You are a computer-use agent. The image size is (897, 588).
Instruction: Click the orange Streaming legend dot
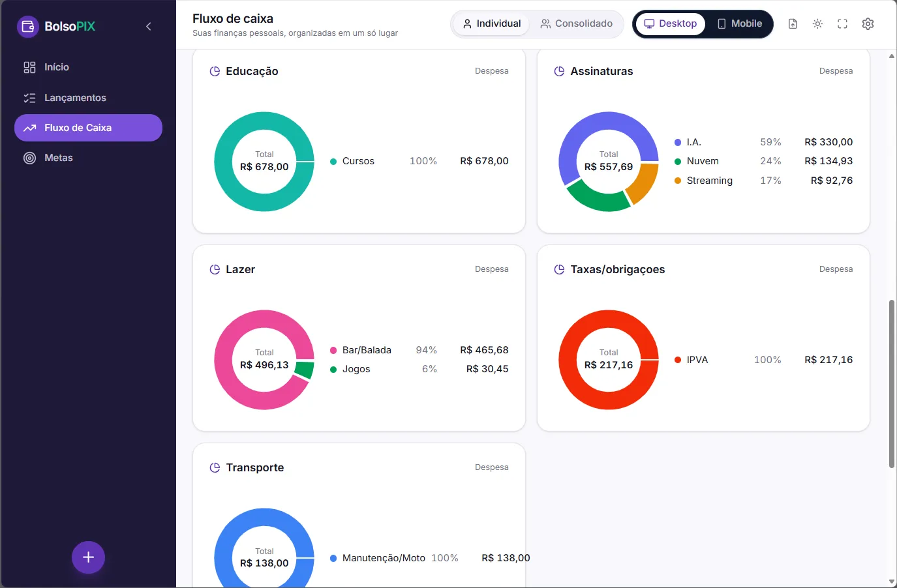coord(678,181)
